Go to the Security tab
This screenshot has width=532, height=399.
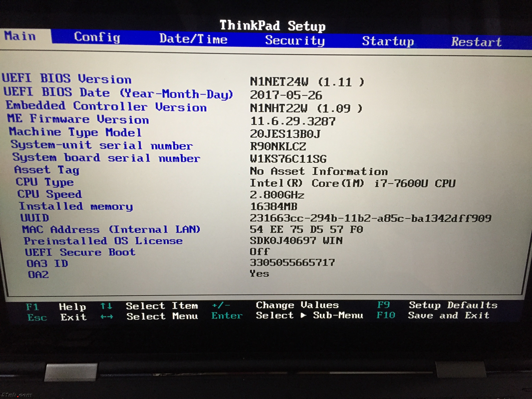(295, 40)
